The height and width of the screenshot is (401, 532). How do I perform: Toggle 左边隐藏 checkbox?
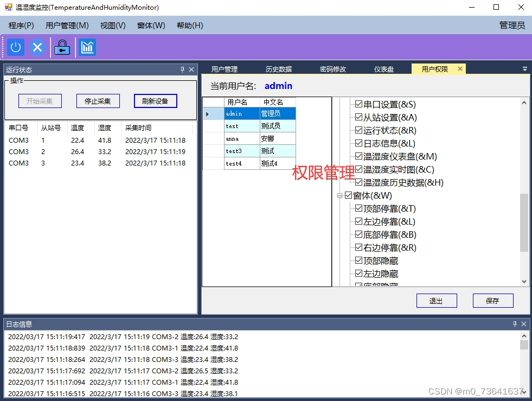pyautogui.click(x=358, y=273)
